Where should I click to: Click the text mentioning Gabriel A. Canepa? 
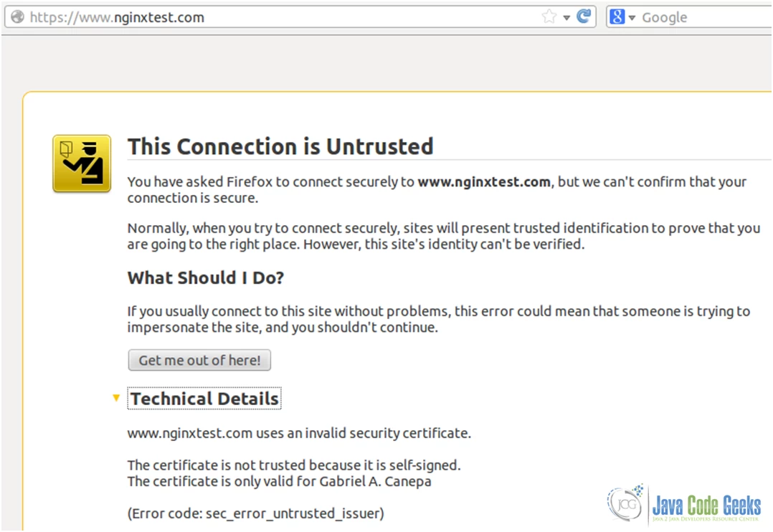pos(279,481)
